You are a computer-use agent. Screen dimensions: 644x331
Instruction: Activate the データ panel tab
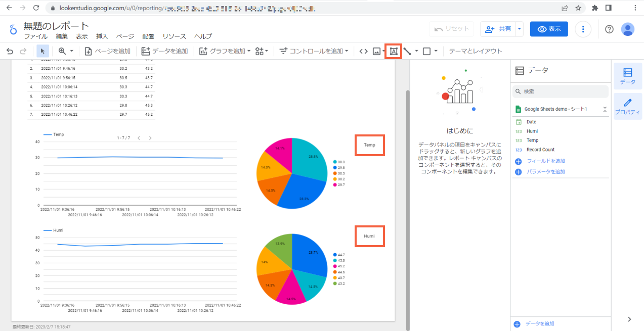(627, 76)
